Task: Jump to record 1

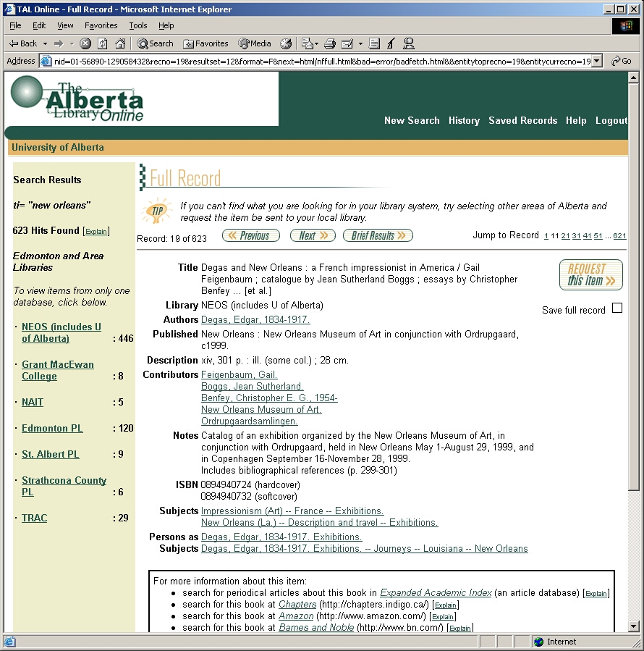Action: [x=546, y=236]
